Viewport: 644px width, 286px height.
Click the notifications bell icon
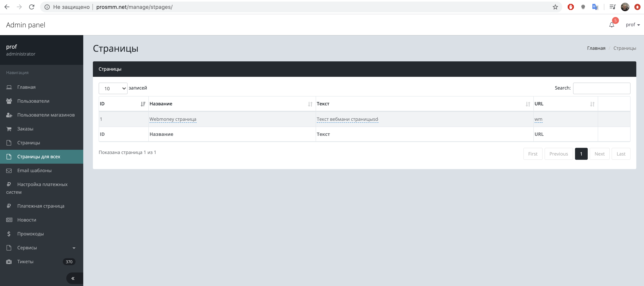611,25
